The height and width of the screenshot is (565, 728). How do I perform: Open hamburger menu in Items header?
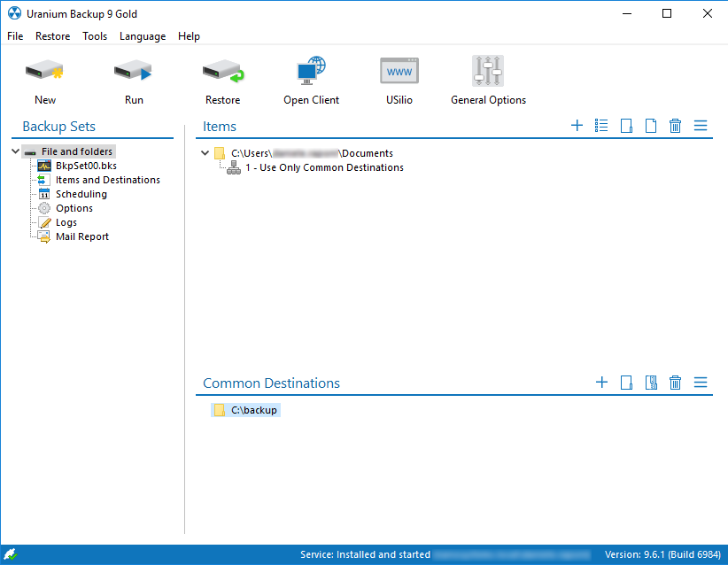[x=701, y=126]
